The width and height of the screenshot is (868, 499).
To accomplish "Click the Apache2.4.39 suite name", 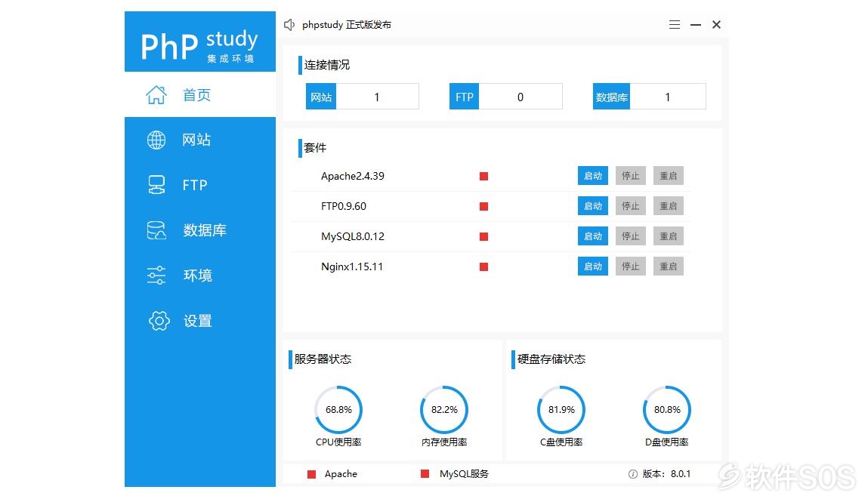I will [353, 176].
